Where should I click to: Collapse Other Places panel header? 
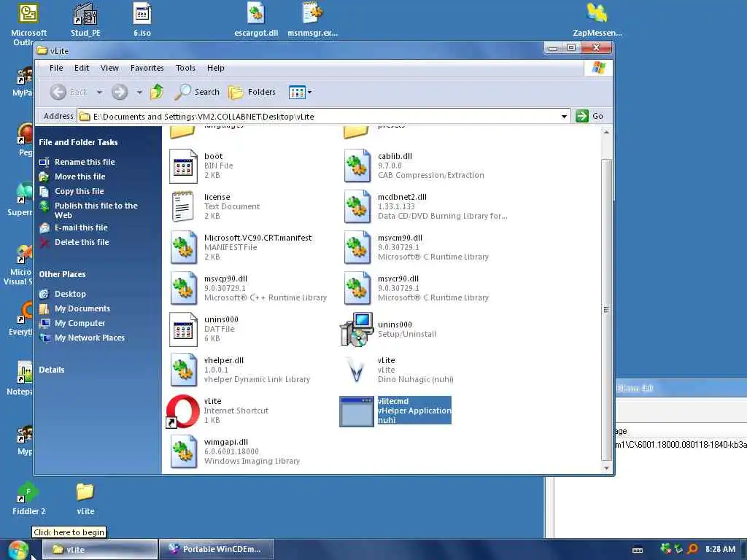click(x=63, y=274)
